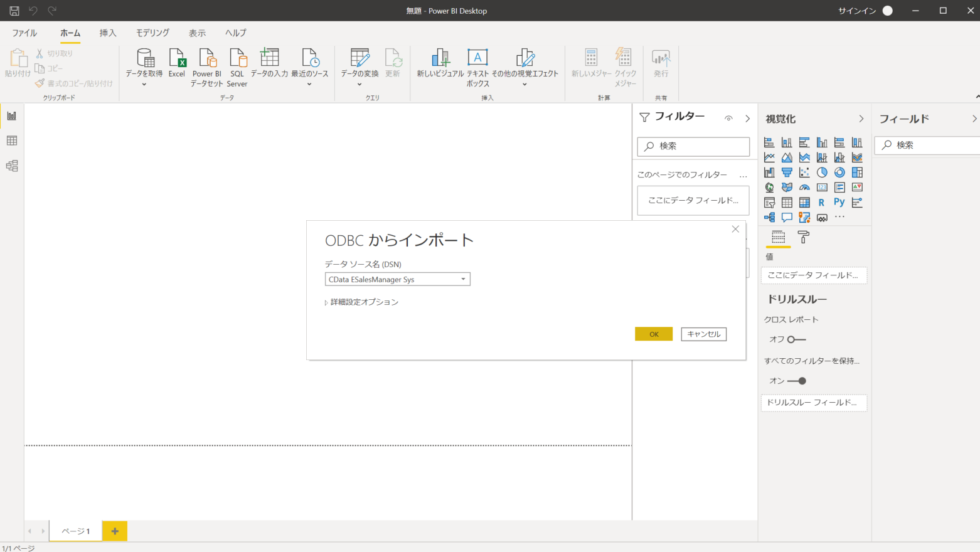The width and height of the screenshot is (980, 552).
Task: Select the treemap visual
Action: coord(857,172)
